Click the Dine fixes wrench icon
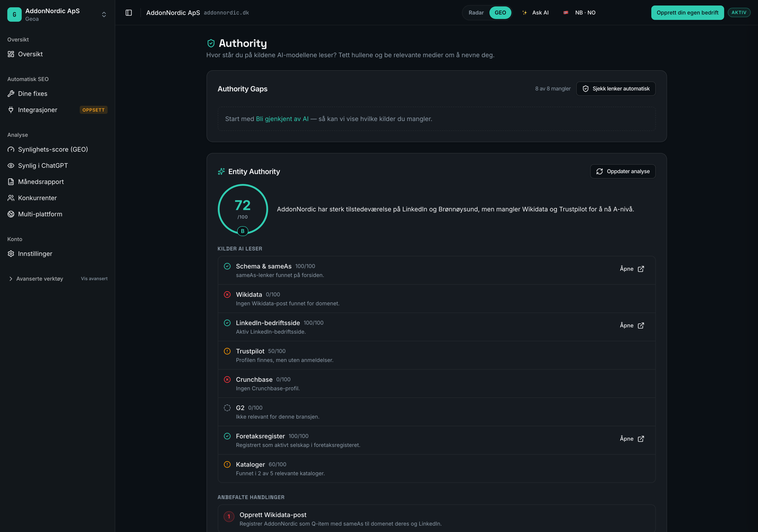The width and height of the screenshot is (758, 532). (11, 94)
